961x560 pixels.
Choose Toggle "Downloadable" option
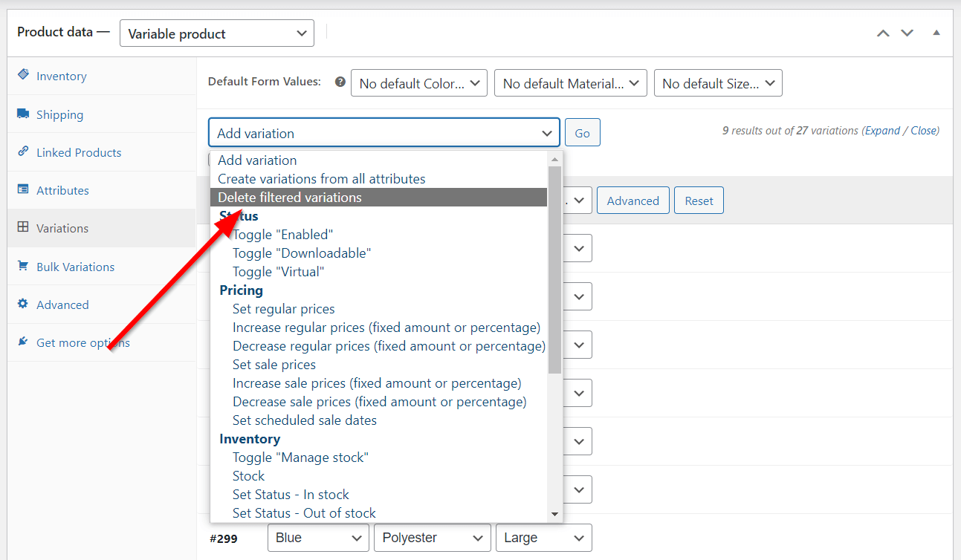(x=379, y=253)
